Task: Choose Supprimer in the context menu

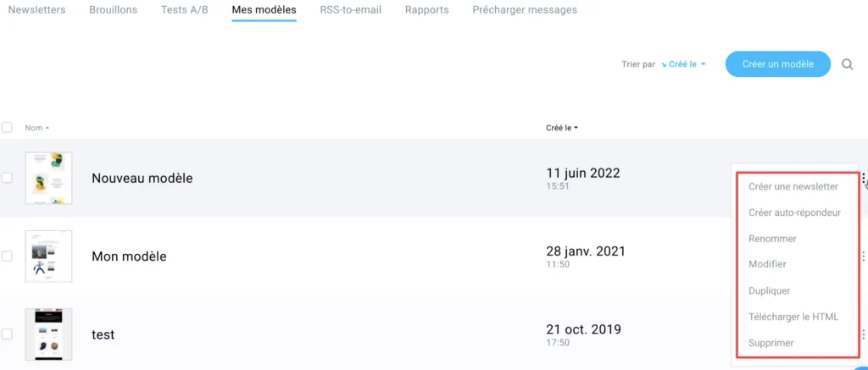Action: (771, 343)
